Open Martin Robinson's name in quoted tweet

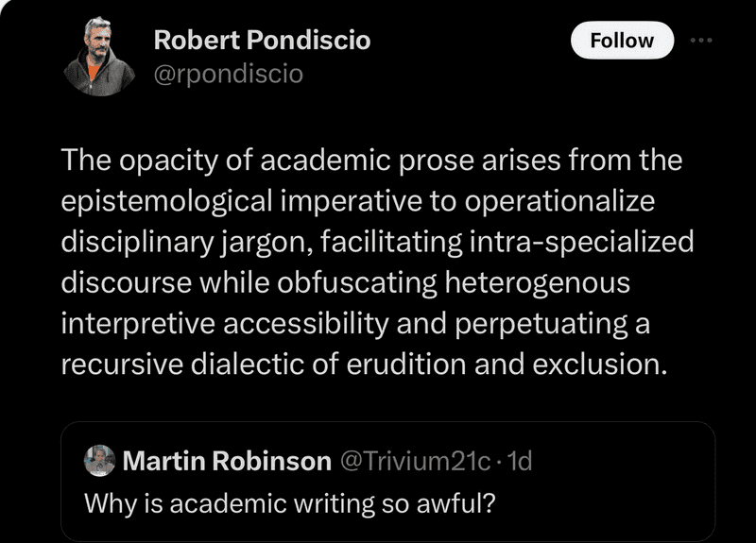tap(227, 461)
